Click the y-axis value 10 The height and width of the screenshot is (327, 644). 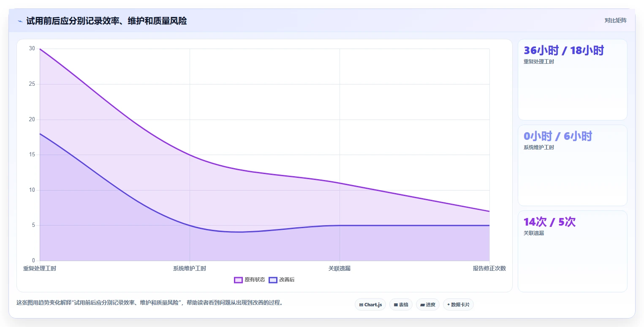click(x=32, y=190)
